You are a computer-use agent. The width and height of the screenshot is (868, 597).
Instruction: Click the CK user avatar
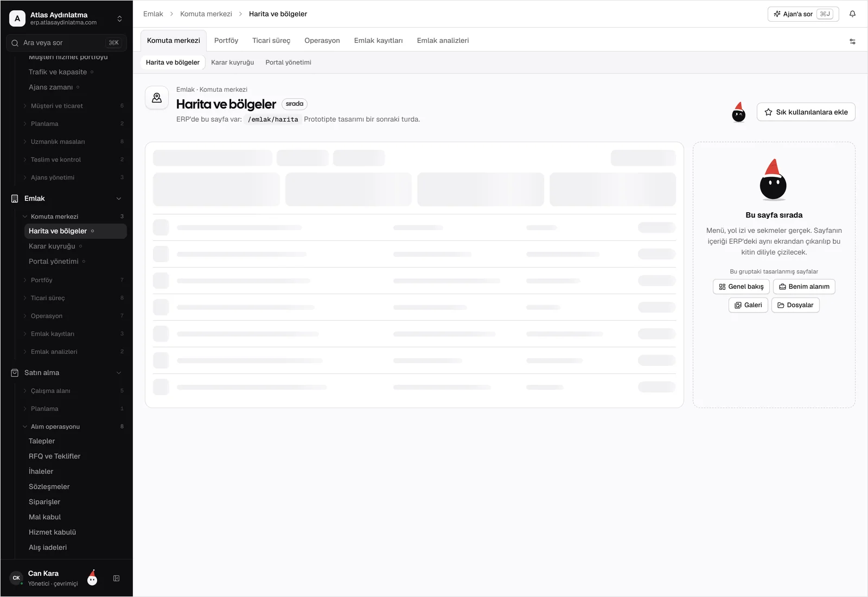point(16,578)
